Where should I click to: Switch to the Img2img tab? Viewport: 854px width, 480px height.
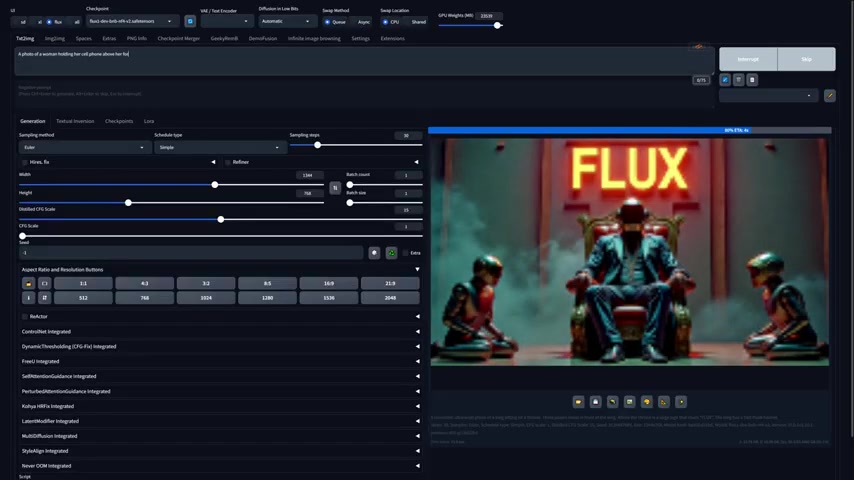(54, 39)
